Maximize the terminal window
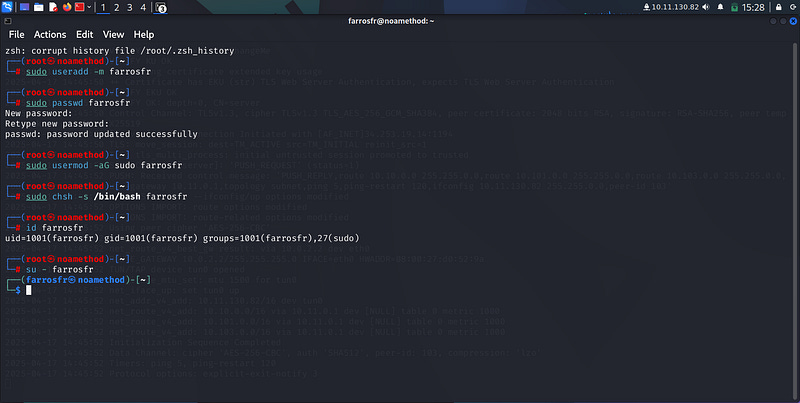 [x=783, y=21]
